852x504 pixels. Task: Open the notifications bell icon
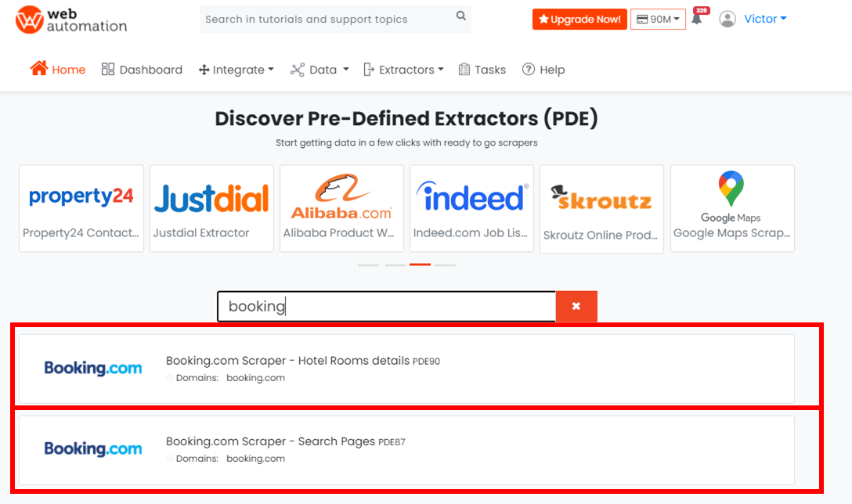(x=697, y=19)
